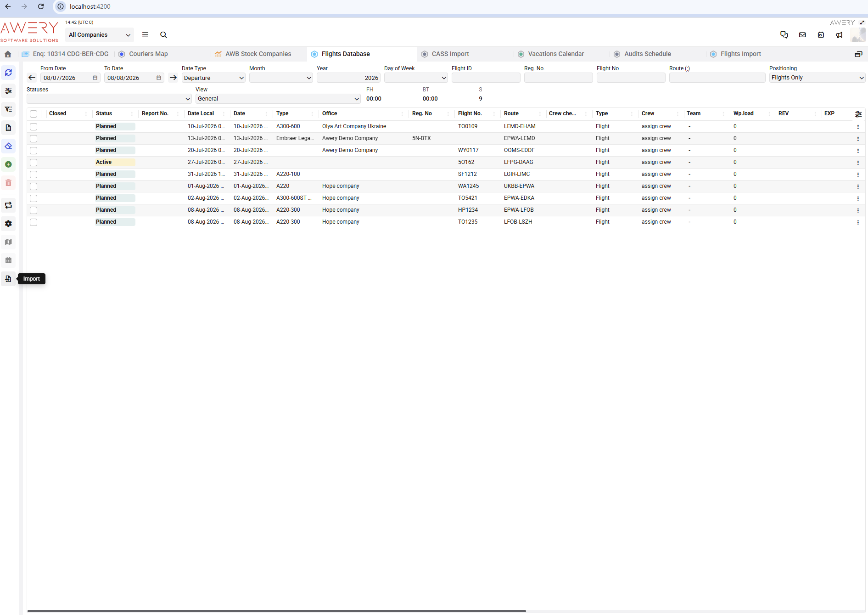
Task: Click the megaphone announcements icon
Action: pyautogui.click(x=839, y=35)
